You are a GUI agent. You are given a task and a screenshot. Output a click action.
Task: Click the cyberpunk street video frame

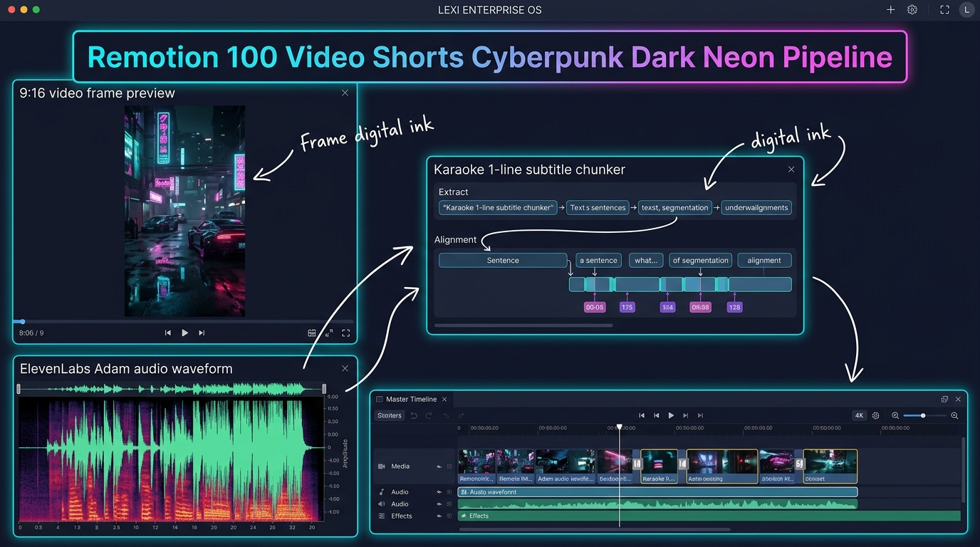click(184, 211)
